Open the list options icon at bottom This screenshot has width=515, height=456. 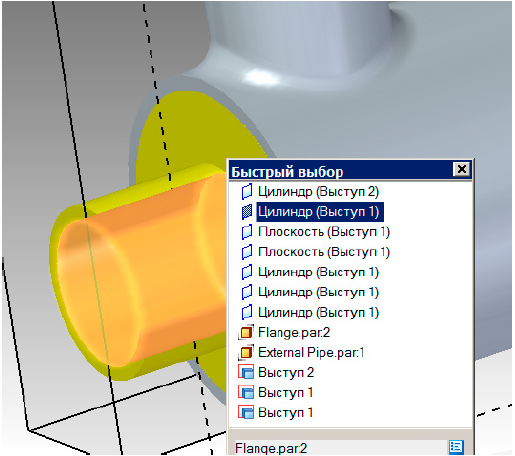pos(456,447)
